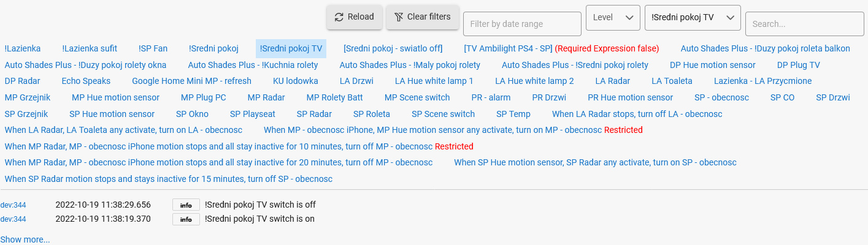
Task: Click the Clear filters button
Action: pos(423,17)
